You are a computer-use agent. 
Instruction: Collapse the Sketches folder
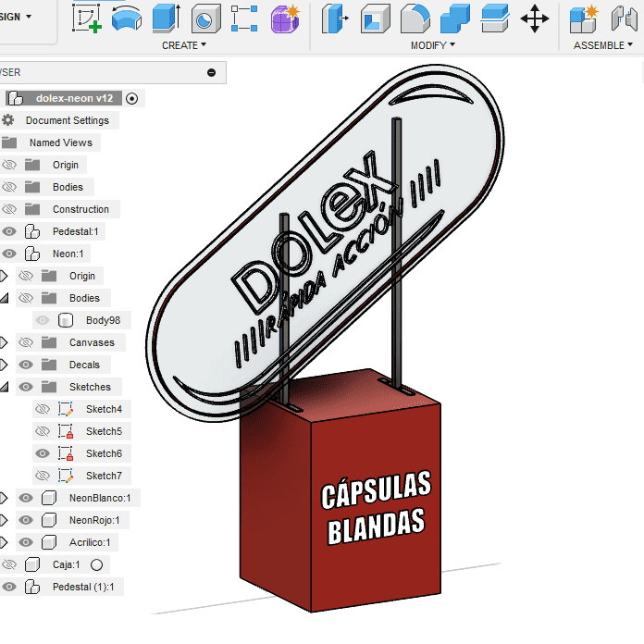tap(4, 387)
